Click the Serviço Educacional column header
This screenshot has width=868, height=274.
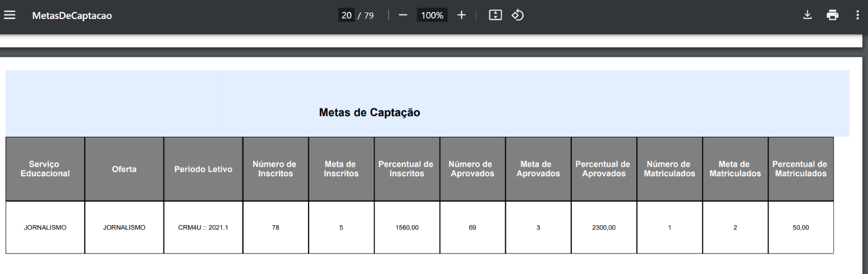(x=45, y=169)
